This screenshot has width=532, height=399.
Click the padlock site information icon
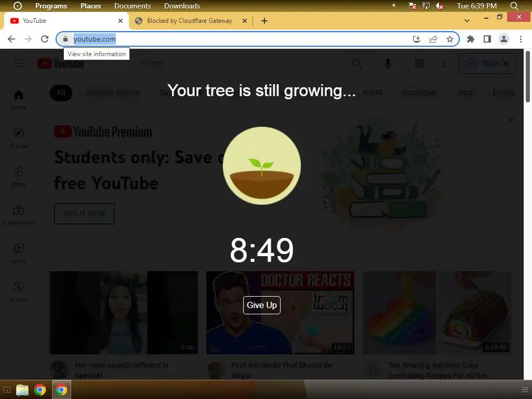point(65,39)
